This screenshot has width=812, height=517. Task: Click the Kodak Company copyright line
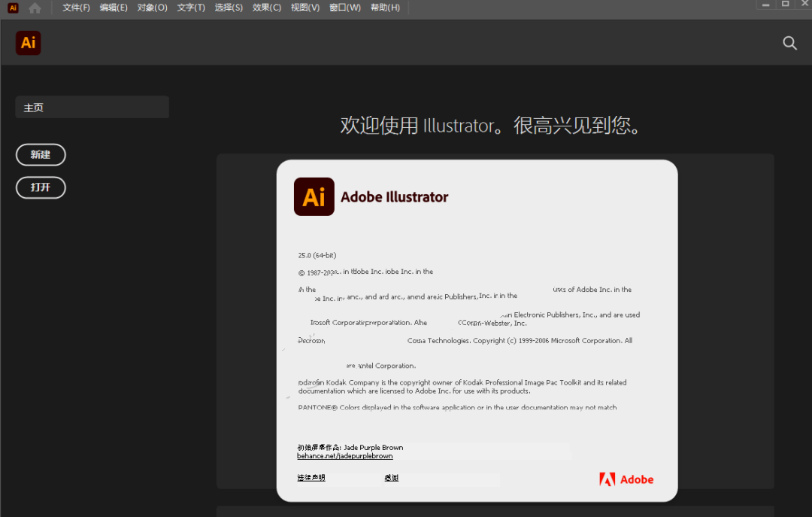coord(462,383)
